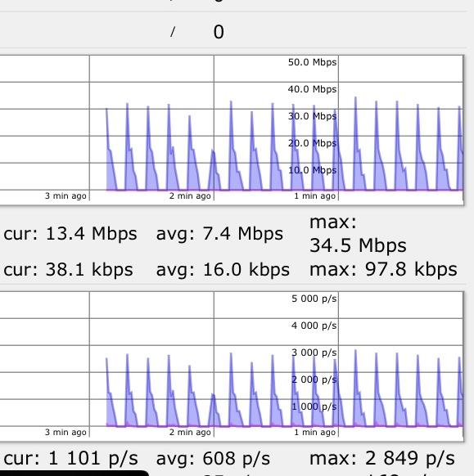Click the max 34.5 Mbps value

point(358,234)
